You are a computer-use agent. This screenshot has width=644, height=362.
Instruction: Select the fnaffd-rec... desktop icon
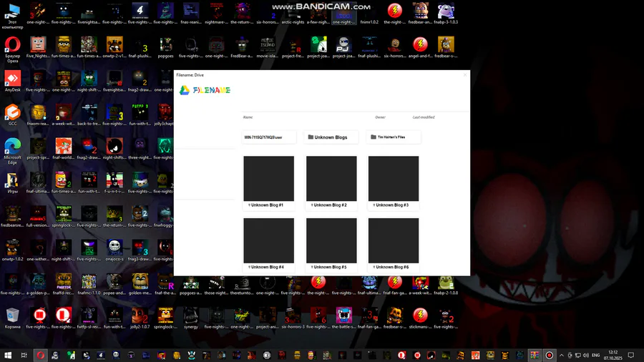point(63,284)
